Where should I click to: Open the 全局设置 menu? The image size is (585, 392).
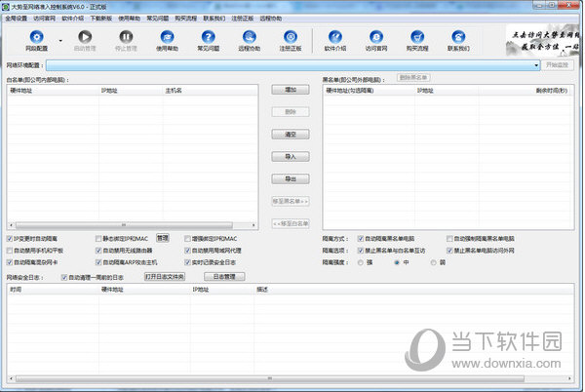[16, 18]
